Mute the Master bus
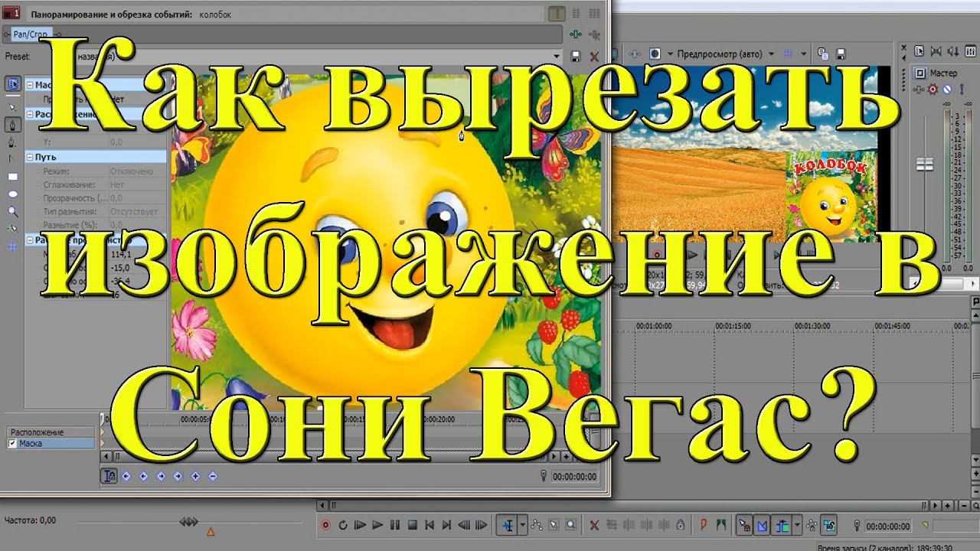Image resolution: width=980 pixels, height=551 pixels. [x=947, y=90]
